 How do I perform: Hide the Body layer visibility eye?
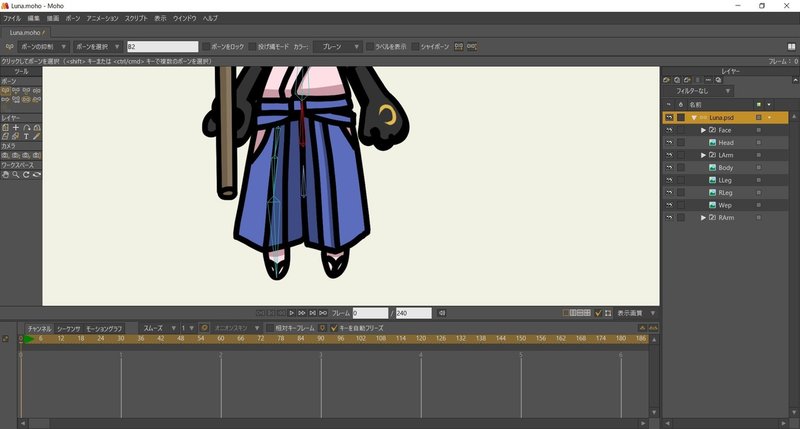pyautogui.click(x=669, y=168)
